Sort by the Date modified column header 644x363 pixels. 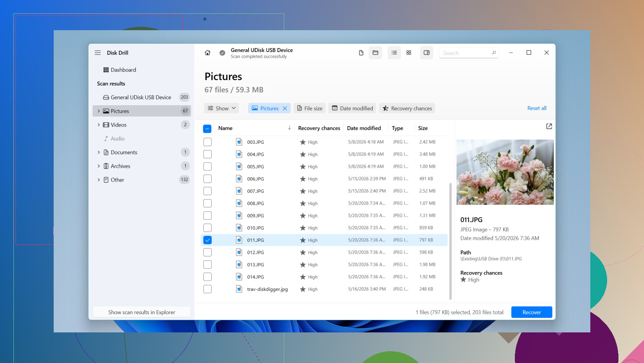coord(364,128)
